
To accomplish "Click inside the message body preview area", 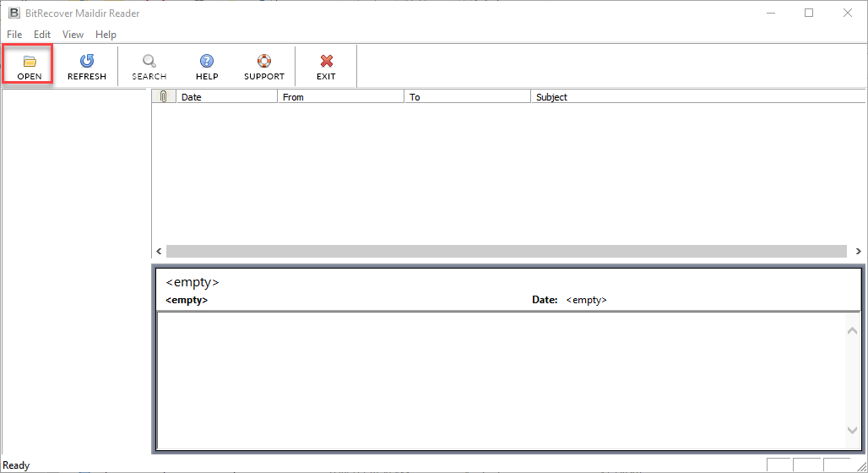I will coord(501,380).
